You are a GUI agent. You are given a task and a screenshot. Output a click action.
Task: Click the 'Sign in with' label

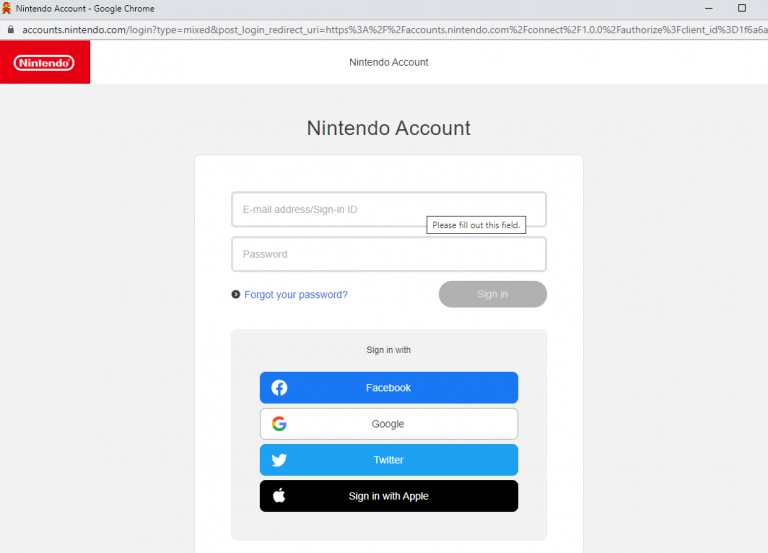pos(388,350)
